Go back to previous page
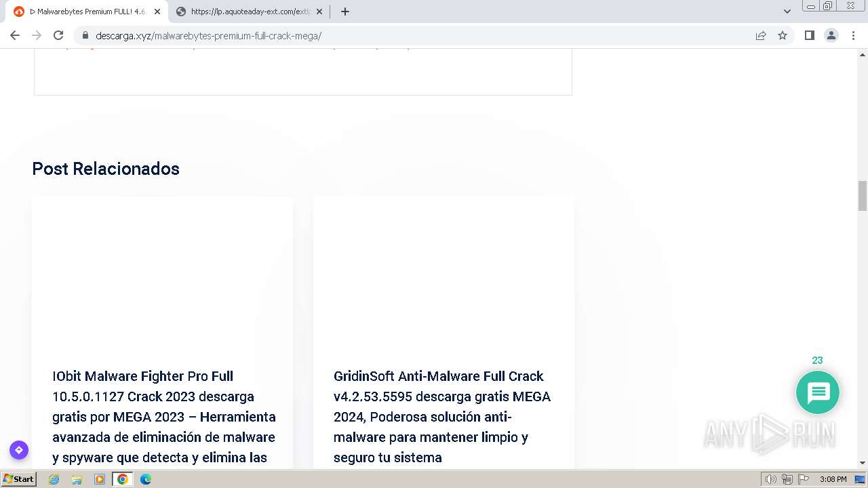The image size is (868, 488). point(15,35)
